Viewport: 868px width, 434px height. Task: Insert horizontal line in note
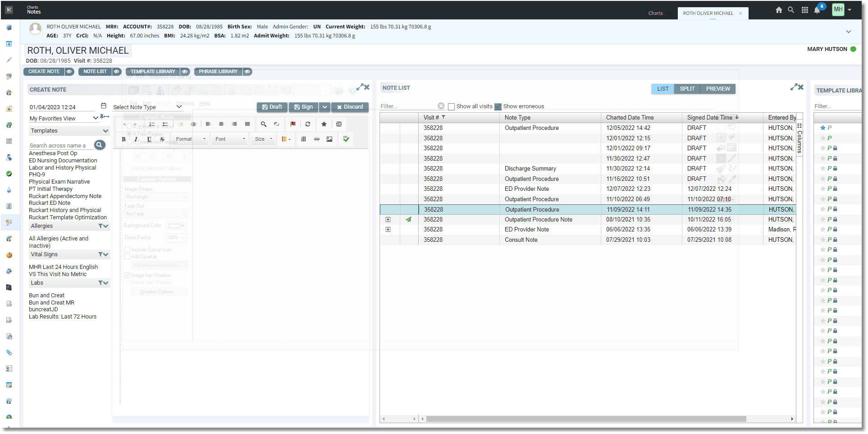317,139
